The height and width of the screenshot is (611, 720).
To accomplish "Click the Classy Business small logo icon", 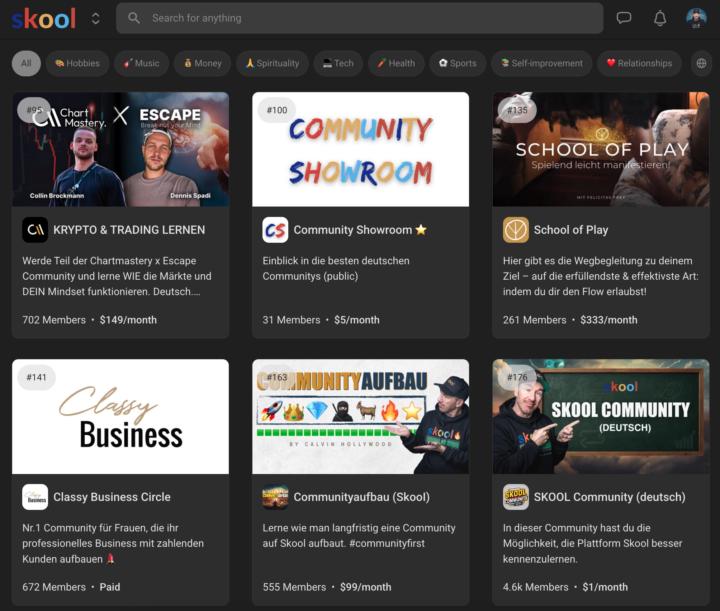I will tap(35, 497).
